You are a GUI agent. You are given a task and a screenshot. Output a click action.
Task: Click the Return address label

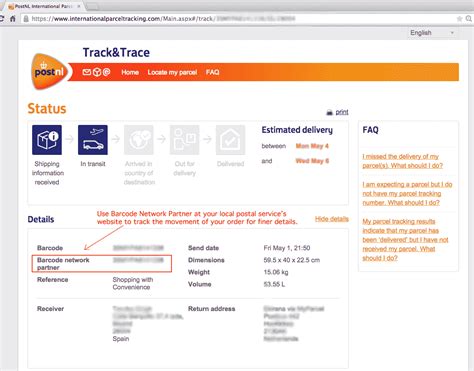pos(211,309)
